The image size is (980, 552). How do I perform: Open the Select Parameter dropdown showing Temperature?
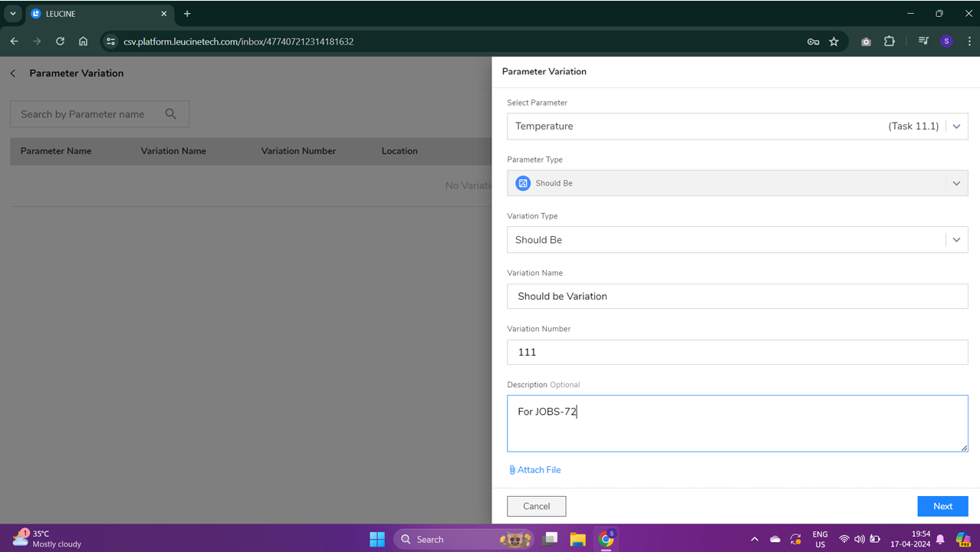(x=737, y=127)
